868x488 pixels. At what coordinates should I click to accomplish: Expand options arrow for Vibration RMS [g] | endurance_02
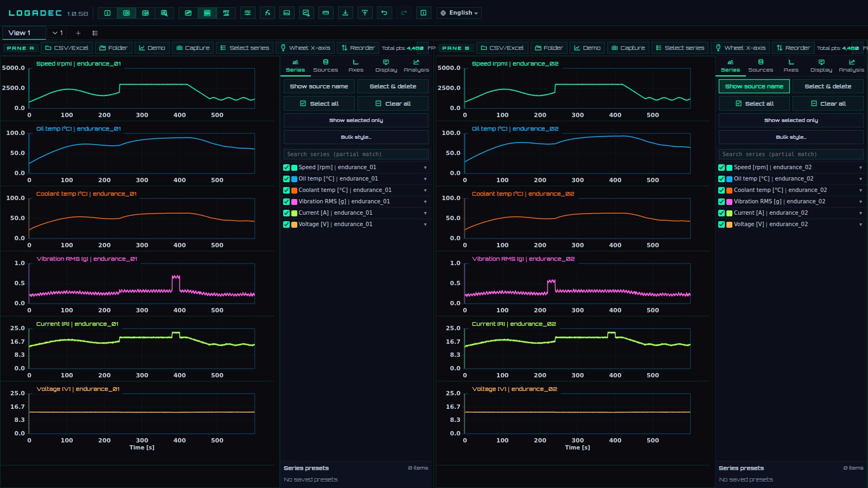[x=860, y=202]
